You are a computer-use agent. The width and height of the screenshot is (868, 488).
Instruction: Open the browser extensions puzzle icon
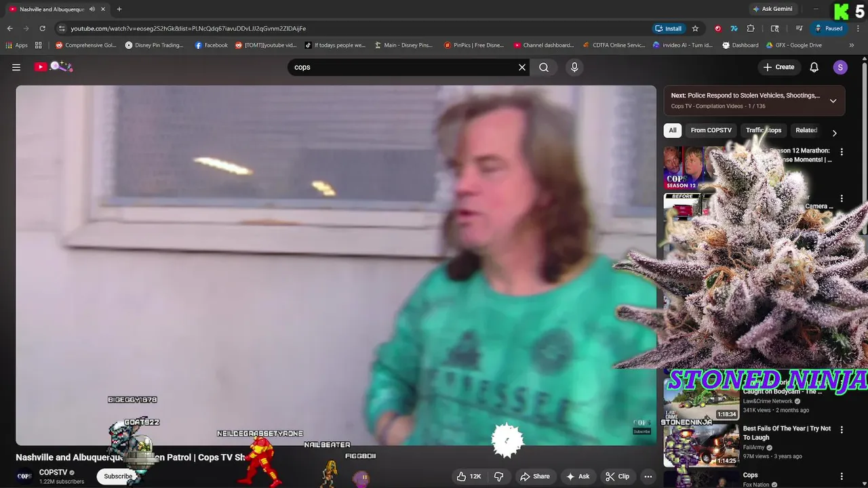pos(751,28)
